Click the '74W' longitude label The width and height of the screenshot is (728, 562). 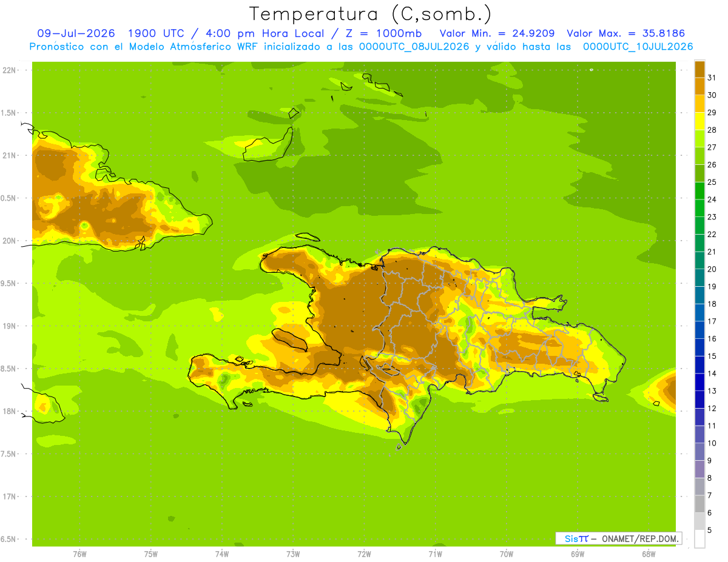pos(222,554)
